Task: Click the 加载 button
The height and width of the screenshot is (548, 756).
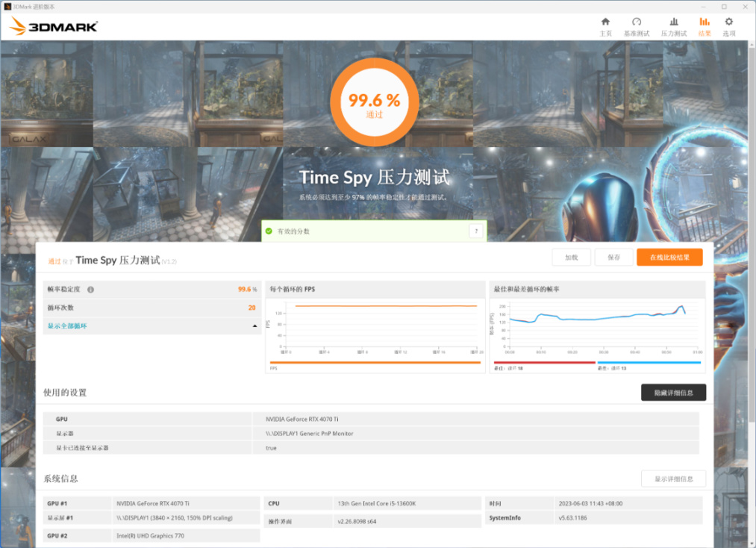Action: coord(572,257)
